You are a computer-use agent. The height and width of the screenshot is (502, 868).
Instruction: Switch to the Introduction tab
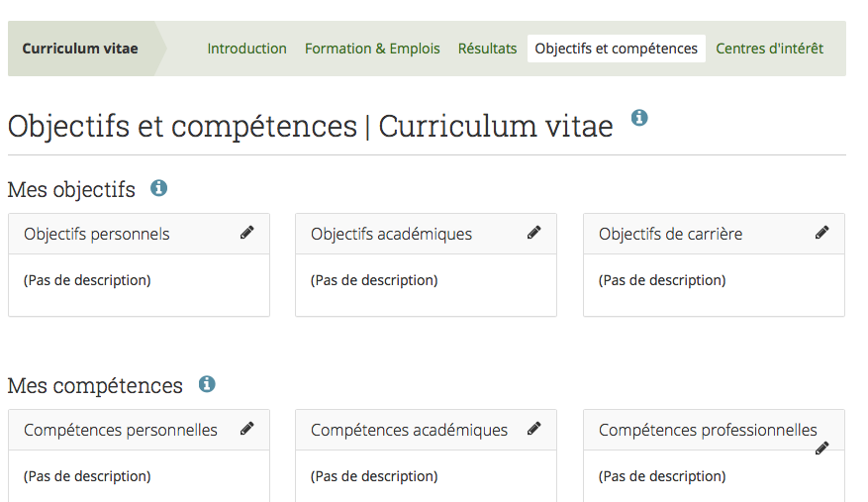point(246,49)
